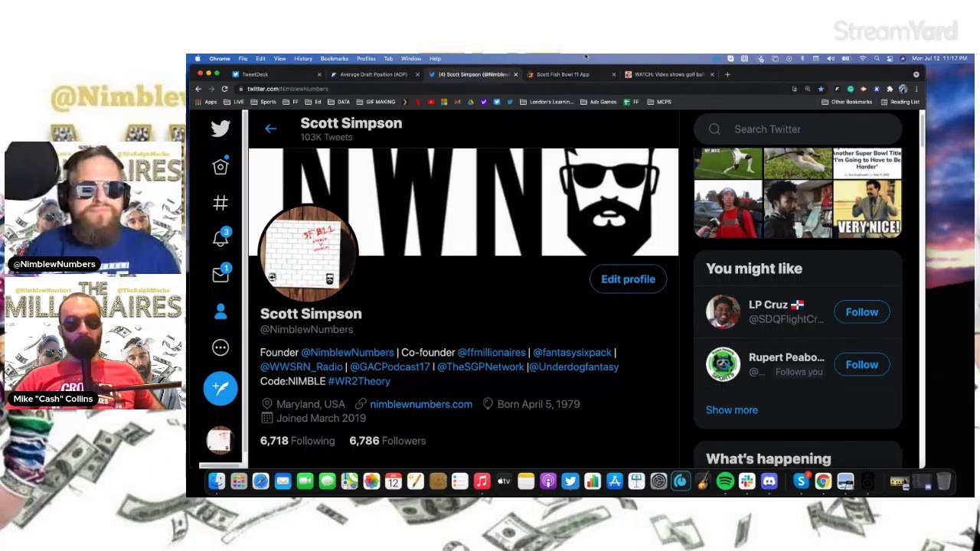Follow Rupert Peabo... account
Viewport: 980px width, 551px height.
[x=861, y=365]
